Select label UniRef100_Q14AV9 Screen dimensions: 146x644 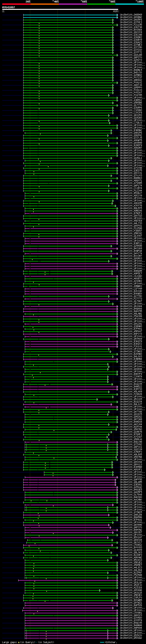(x=131, y=550)
